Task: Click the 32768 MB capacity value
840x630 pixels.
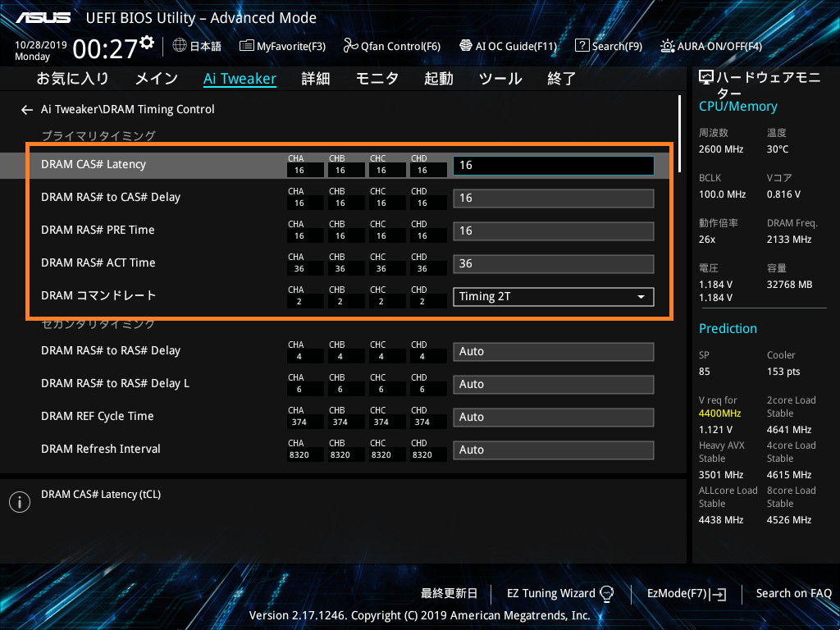Action: [x=790, y=285]
